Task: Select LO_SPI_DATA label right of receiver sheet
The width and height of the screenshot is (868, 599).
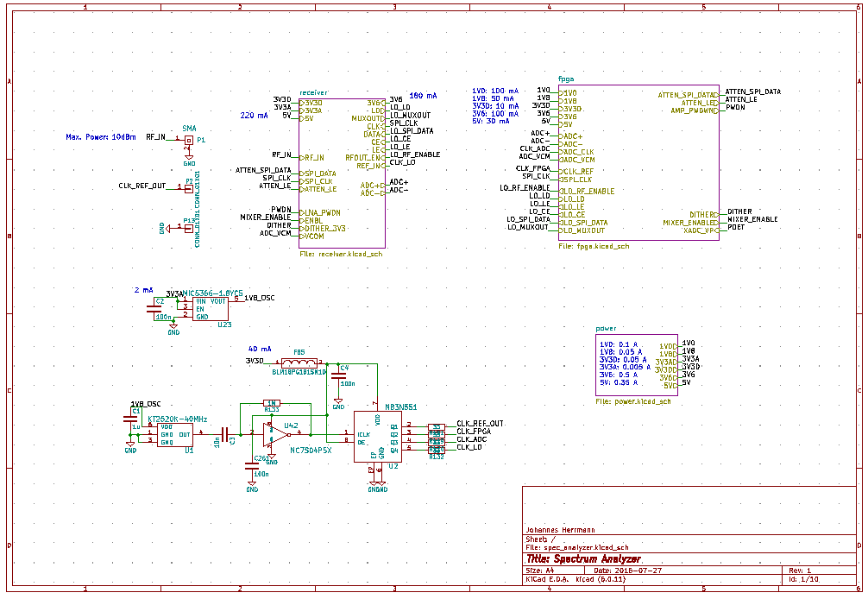Action: click(x=412, y=131)
